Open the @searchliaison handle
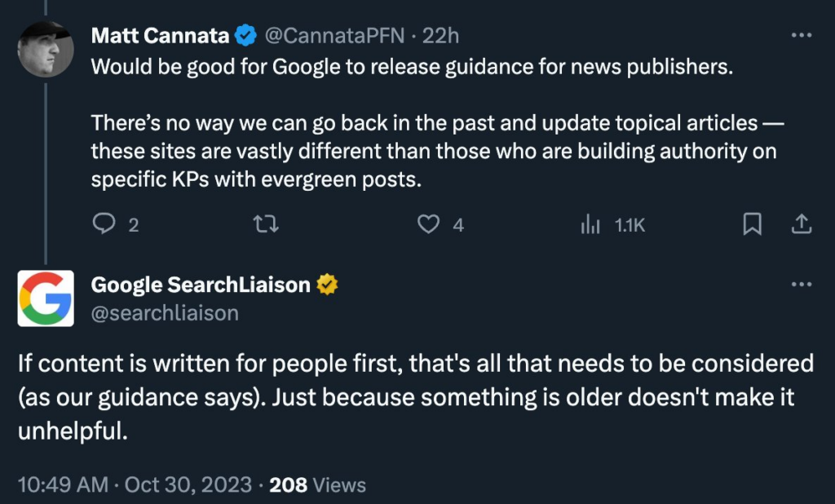The image size is (835, 504). 165,313
